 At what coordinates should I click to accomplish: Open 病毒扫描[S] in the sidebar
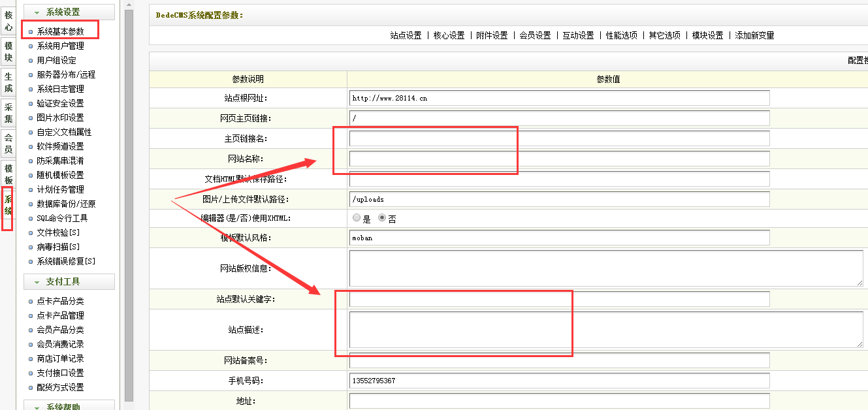(x=58, y=247)
